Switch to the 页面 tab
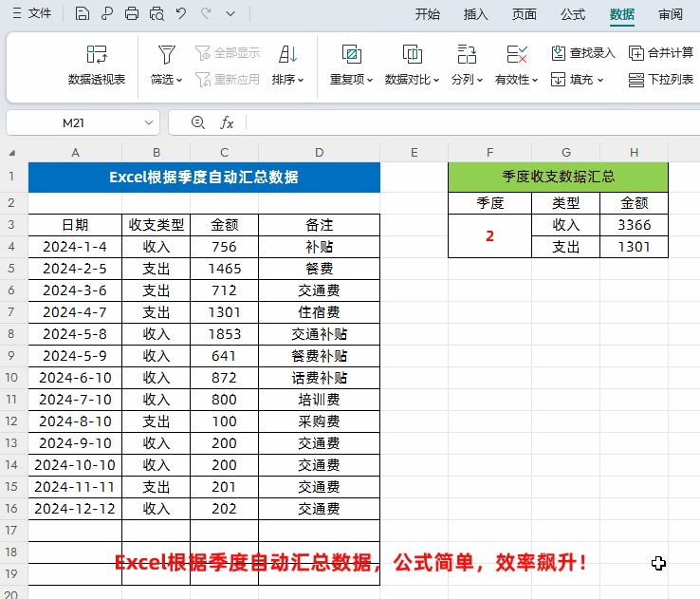Screen dimensions: 700x599 click(525, 14)
